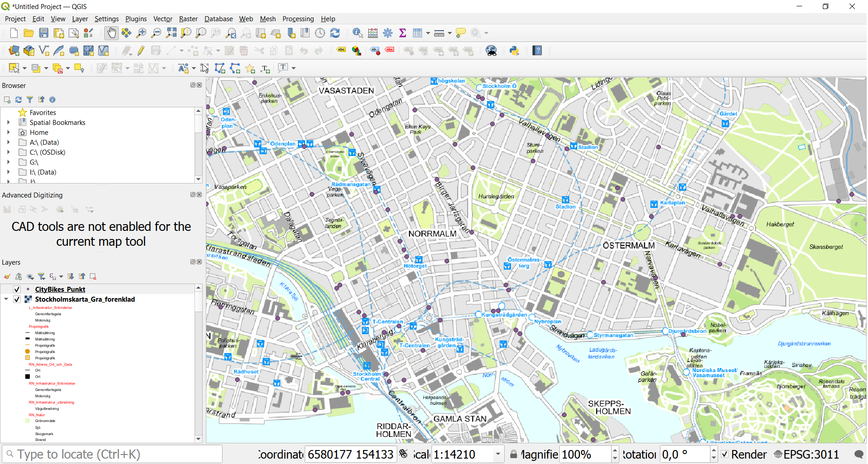868x464 pixels.
Task: Show Map Tips with the yellow bubble icon
Action: 461,33
